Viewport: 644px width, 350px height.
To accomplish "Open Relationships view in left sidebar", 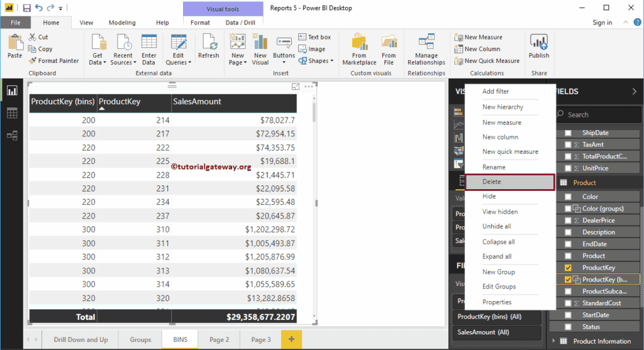I will click(11, 135).
